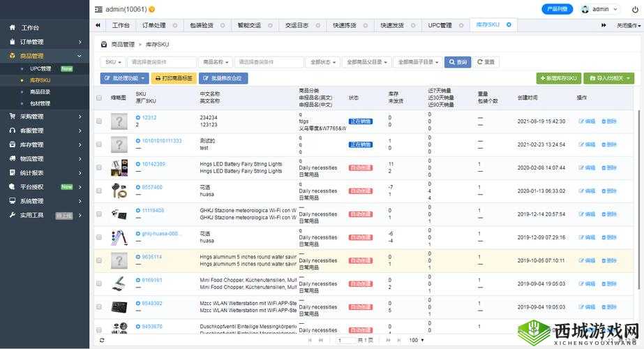Screen dimensions: 644x349
Task: Click the 平台授权 icon in sidebar
Action: pos(13,186)
